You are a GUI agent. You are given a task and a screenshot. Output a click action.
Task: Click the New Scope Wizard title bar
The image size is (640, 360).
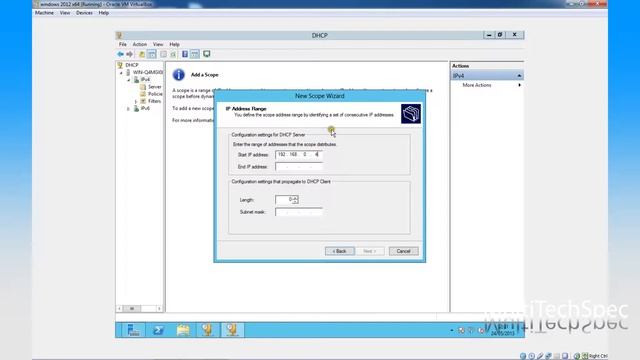tap(320, 96)
